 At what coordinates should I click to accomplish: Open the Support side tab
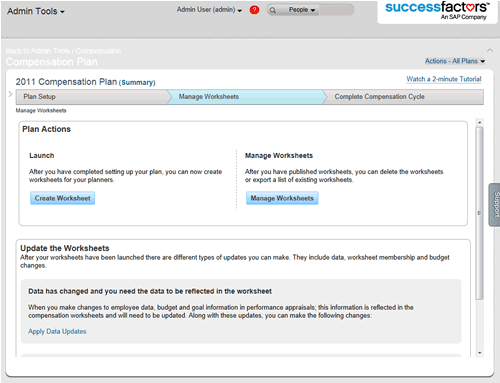pyautogui.click(x=495, y=205)
